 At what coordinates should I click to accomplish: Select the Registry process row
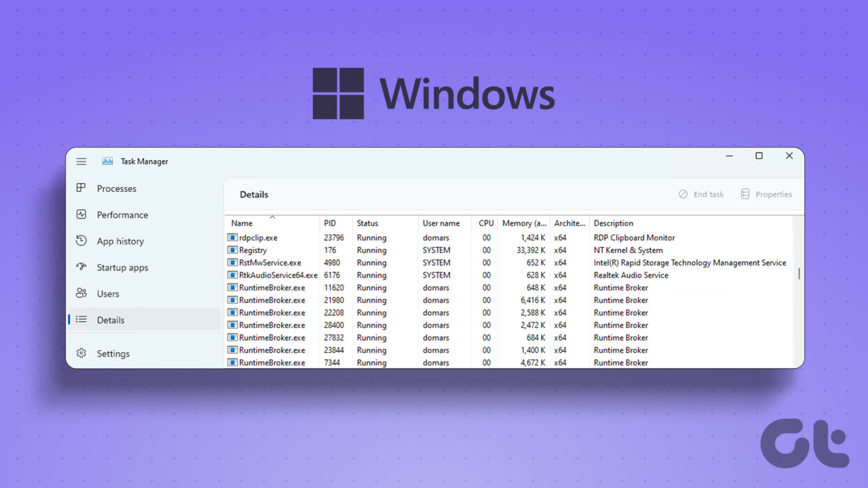[x=253, y=250]
